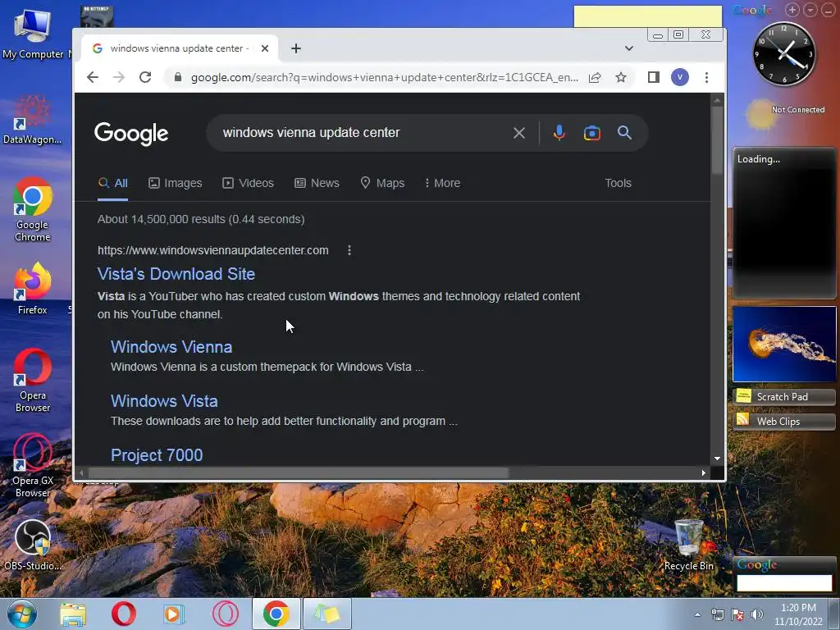This screenshot has width=840, height=630.
Task: Switch to the Videos tab
Action: [x=248, y=183]
